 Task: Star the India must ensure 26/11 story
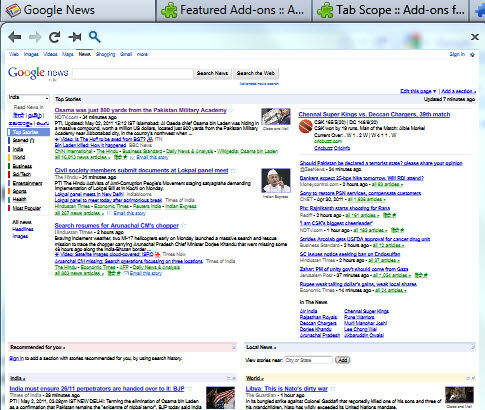point(189,389)
